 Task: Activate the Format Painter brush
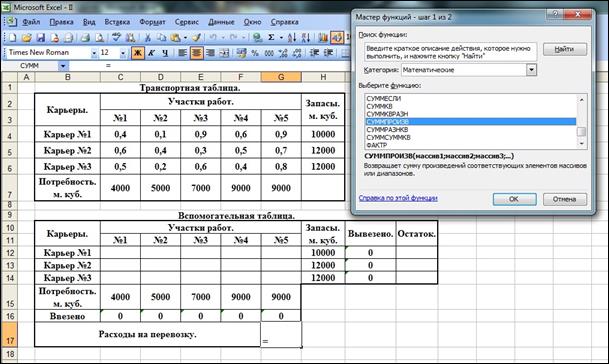tap(197, 38)
